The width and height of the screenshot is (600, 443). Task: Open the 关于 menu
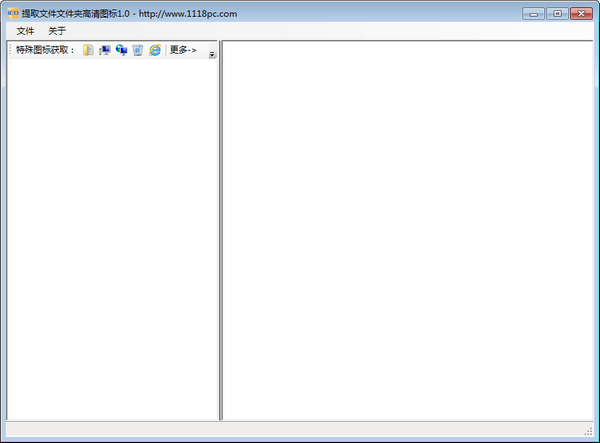57,31
